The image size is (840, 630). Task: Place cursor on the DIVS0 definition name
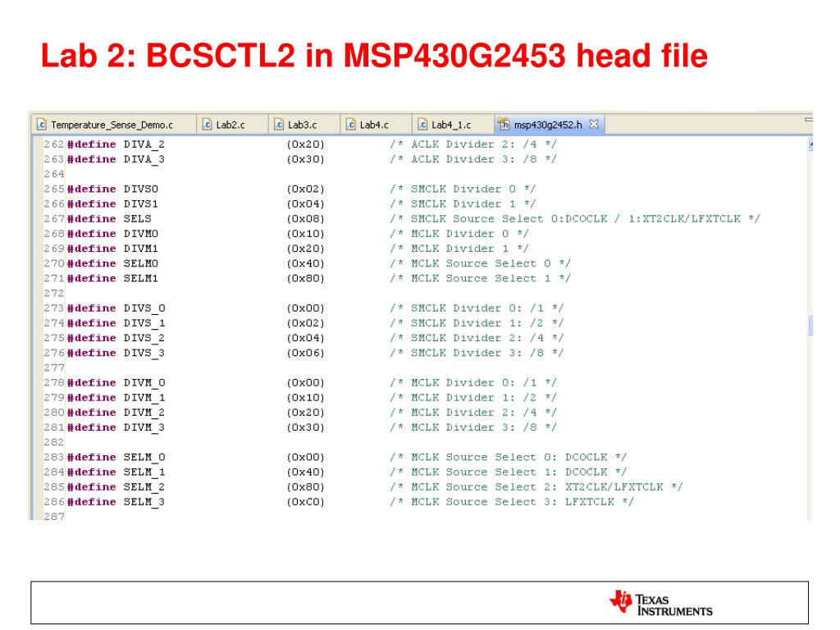(141, 189)
